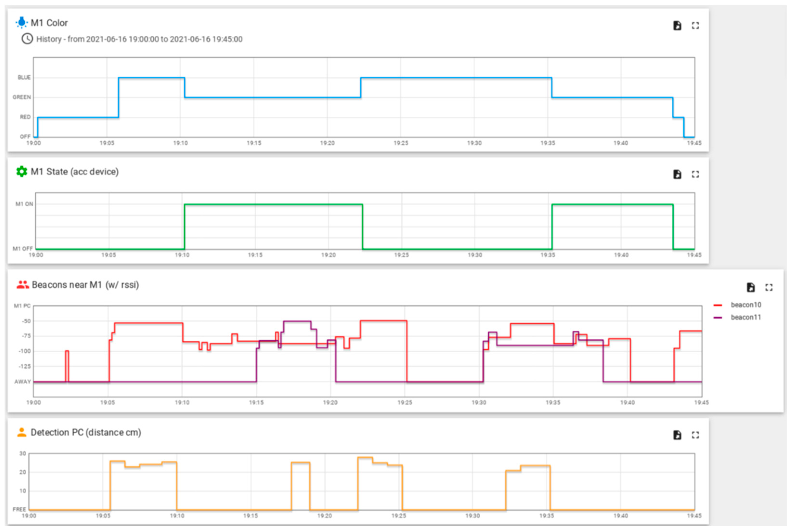This screenshot has height=532, width=791.
Task: Export Detection PC panel data
Action: tap(677, 435)
